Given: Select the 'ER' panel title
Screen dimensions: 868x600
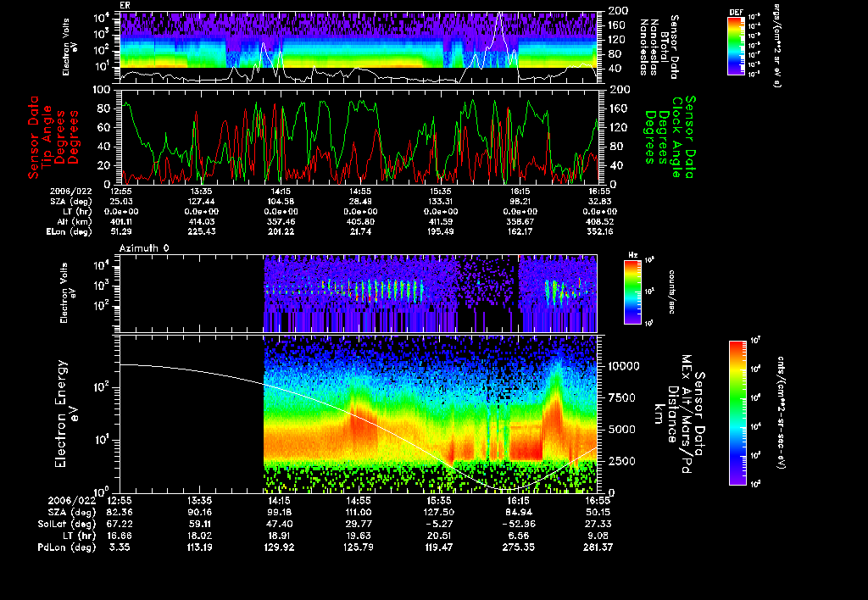Looking at the screenshot, I should [125, 6].
